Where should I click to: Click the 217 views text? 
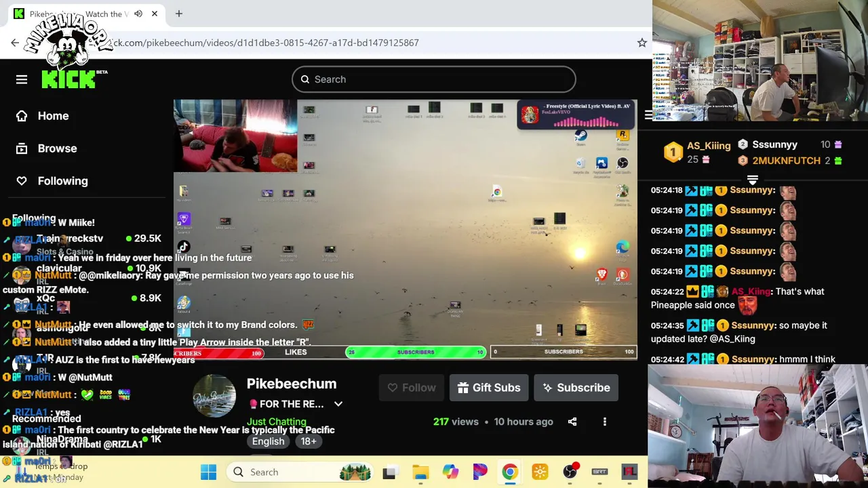[456, 422]
